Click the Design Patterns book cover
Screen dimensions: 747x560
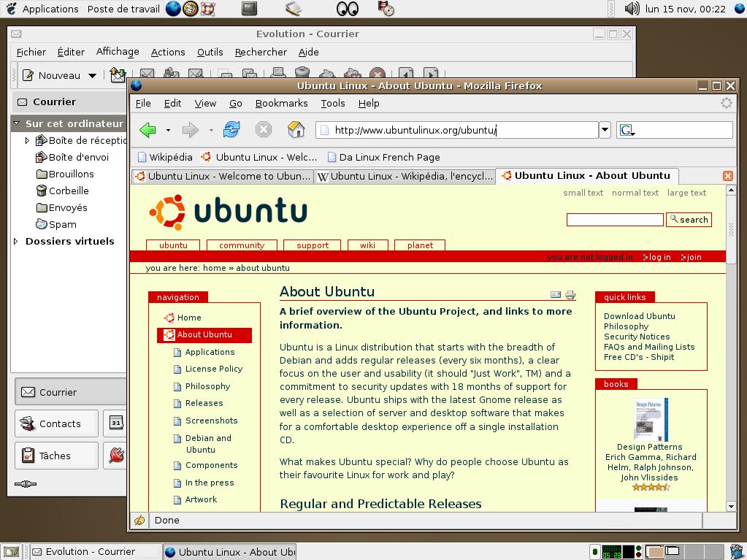point(651,420)
